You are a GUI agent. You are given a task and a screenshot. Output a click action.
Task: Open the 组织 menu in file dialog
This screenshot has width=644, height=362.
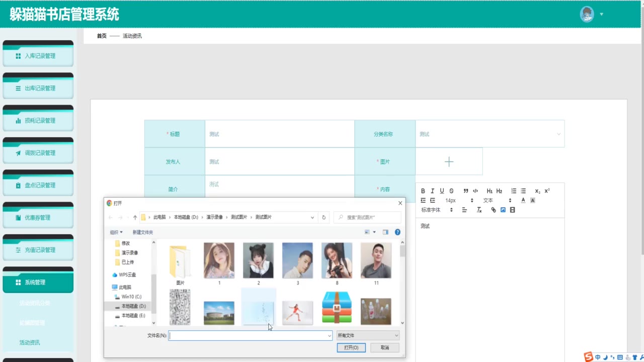click(116, 232)
